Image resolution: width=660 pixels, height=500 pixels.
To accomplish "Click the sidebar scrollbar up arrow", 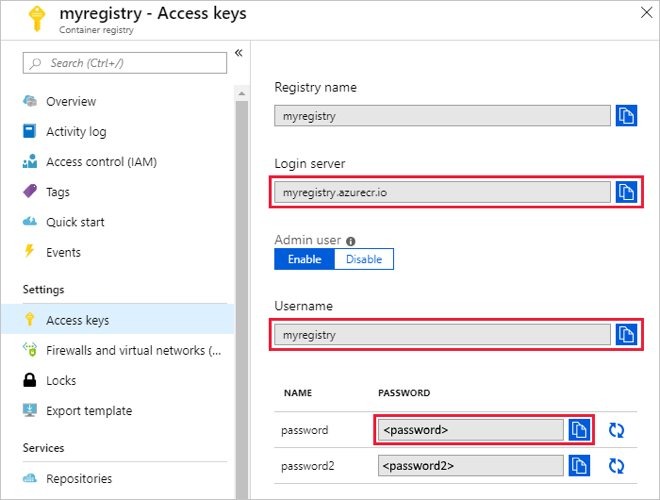I will pos(242,93).
